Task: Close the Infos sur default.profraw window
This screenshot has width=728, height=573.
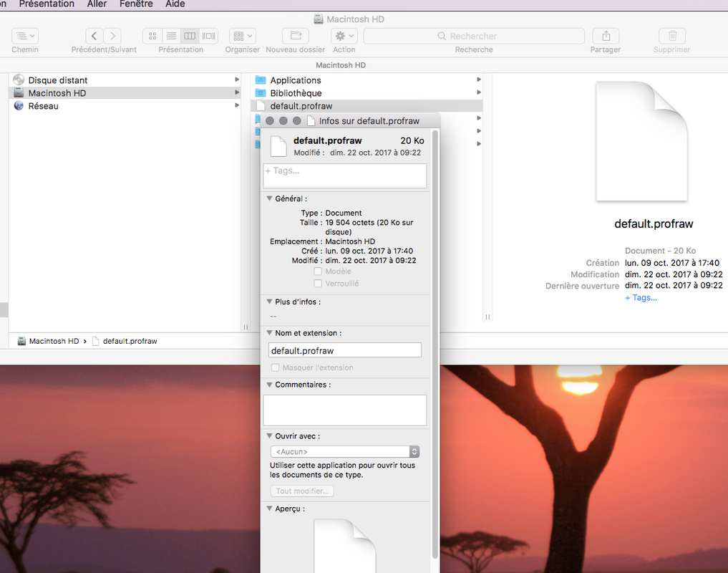Action: point(270,121)
